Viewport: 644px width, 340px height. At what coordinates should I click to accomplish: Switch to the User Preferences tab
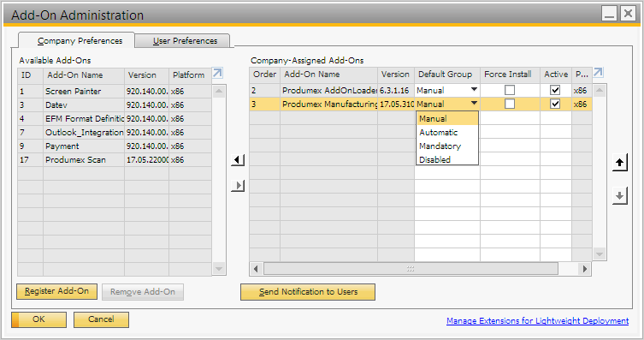pyautogui.click(x=185, y=41)
